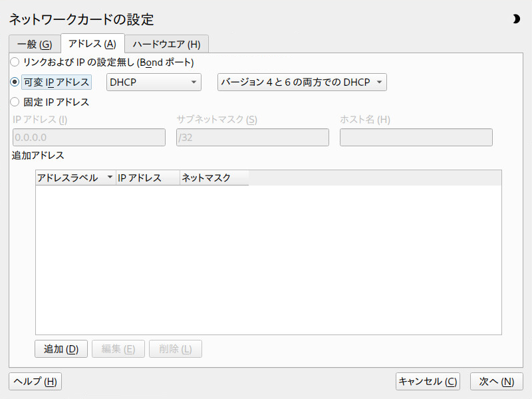Select 固定 IP アドレス radio button
Image resolution: width=532 pixels, height=399 pixels.
pos(15,102)
